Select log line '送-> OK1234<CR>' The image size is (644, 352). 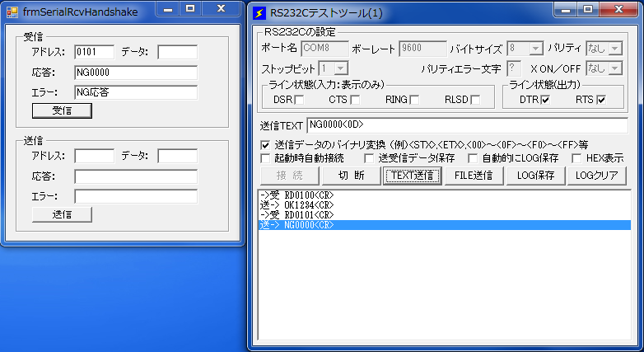445,204
